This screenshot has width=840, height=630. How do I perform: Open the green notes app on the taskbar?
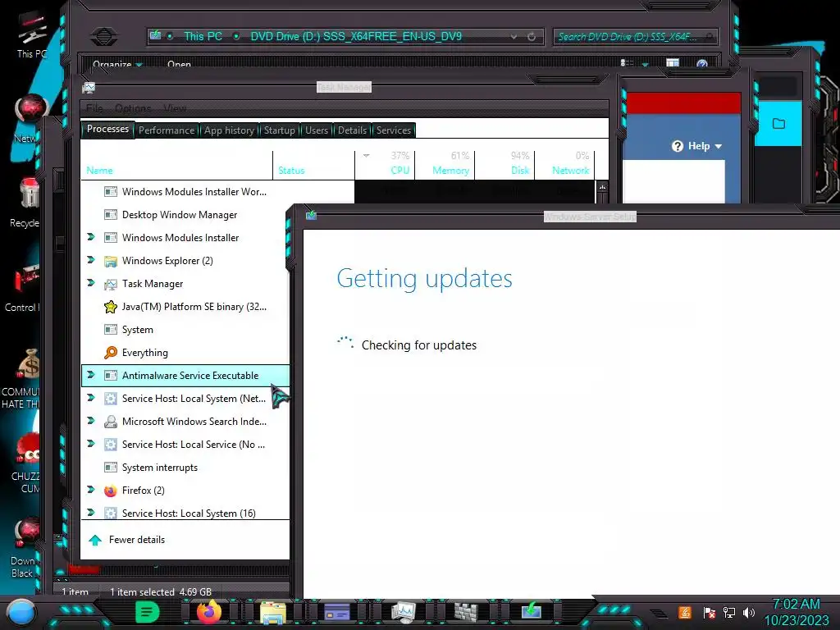click(148, 612)
